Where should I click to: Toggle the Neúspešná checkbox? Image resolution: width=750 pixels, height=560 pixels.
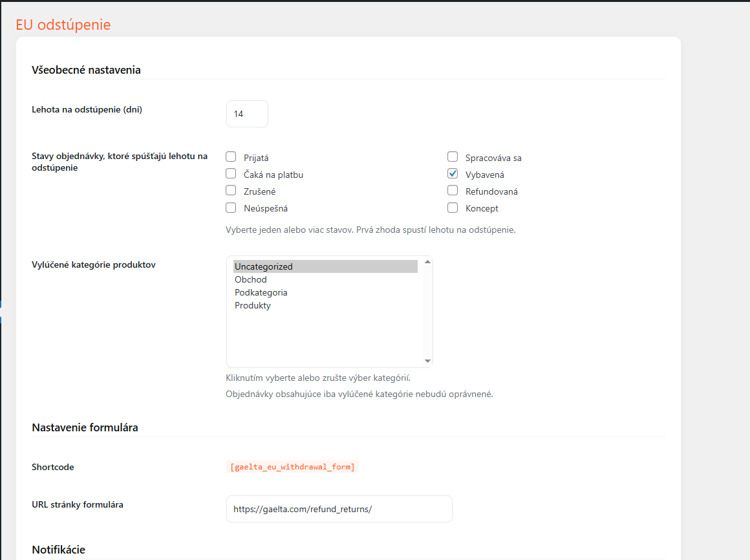[231, 208]
